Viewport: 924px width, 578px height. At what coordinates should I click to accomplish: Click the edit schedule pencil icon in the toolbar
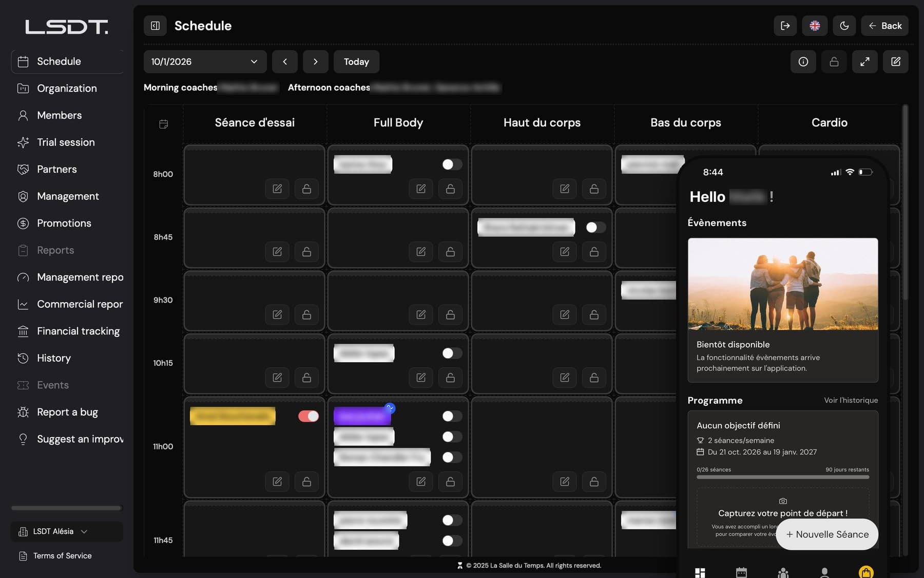point(896,62)
